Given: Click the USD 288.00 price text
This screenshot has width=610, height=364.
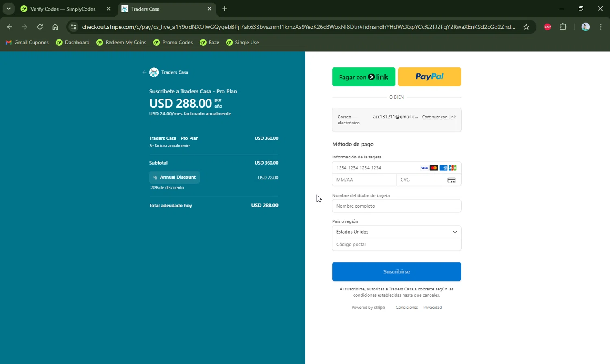Looking at the screenshot, I should pyautogui.click(x=181, y=103).
